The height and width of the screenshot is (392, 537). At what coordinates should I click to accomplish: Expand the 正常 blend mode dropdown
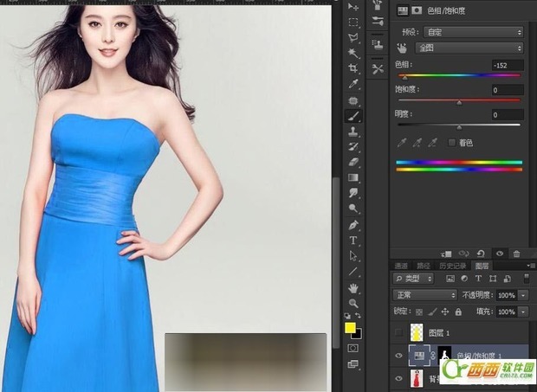tap(425, 295)
